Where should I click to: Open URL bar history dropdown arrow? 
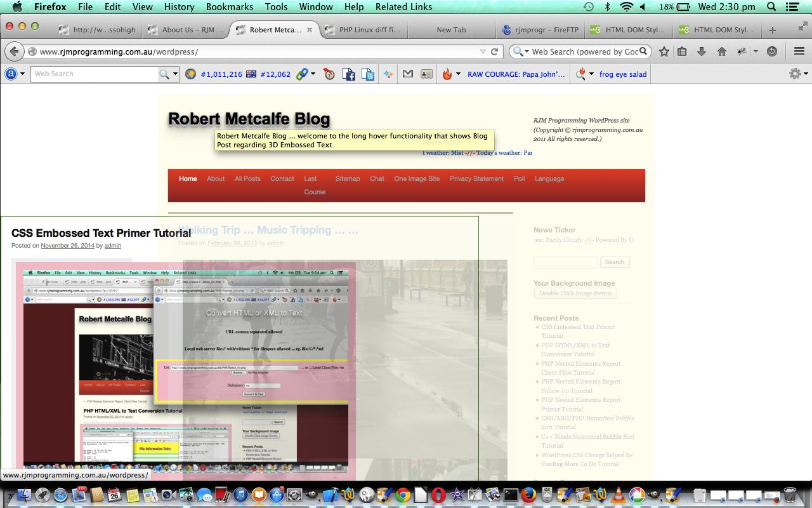pyautogui.click(x=483, y=51)
